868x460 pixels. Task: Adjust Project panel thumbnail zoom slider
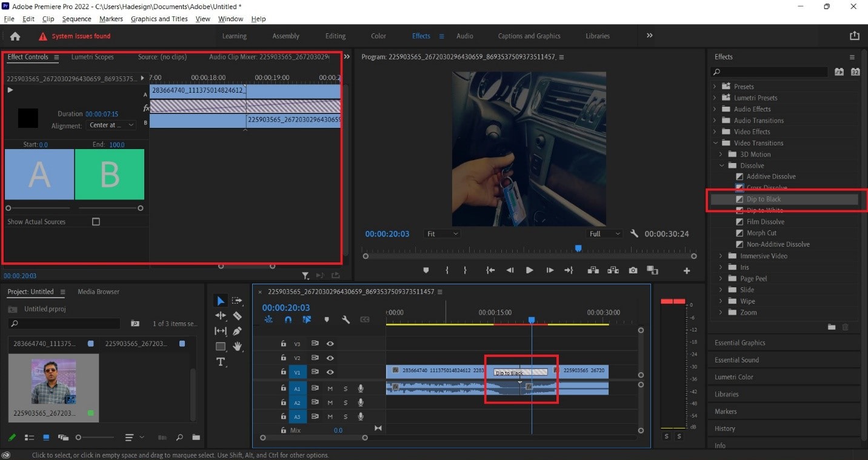78,437
